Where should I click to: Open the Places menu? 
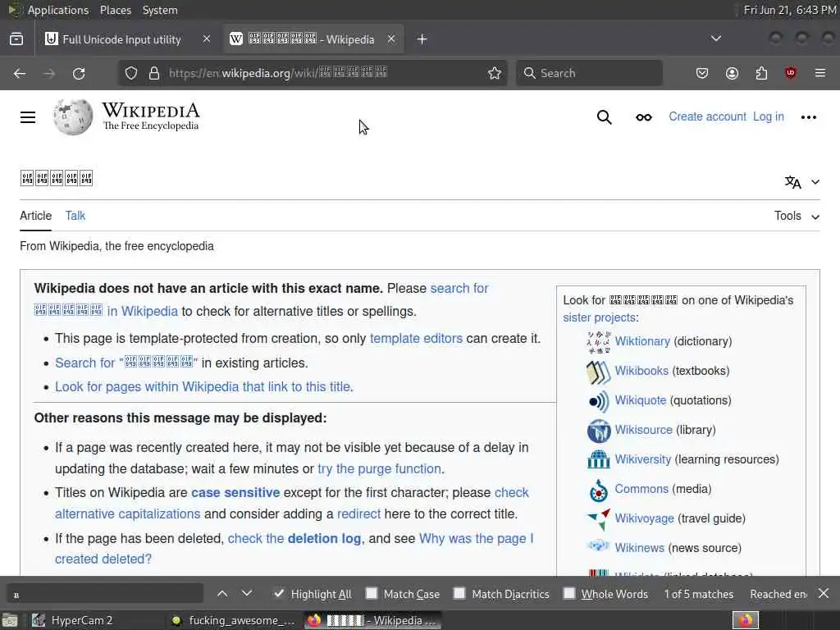(115, 10)
